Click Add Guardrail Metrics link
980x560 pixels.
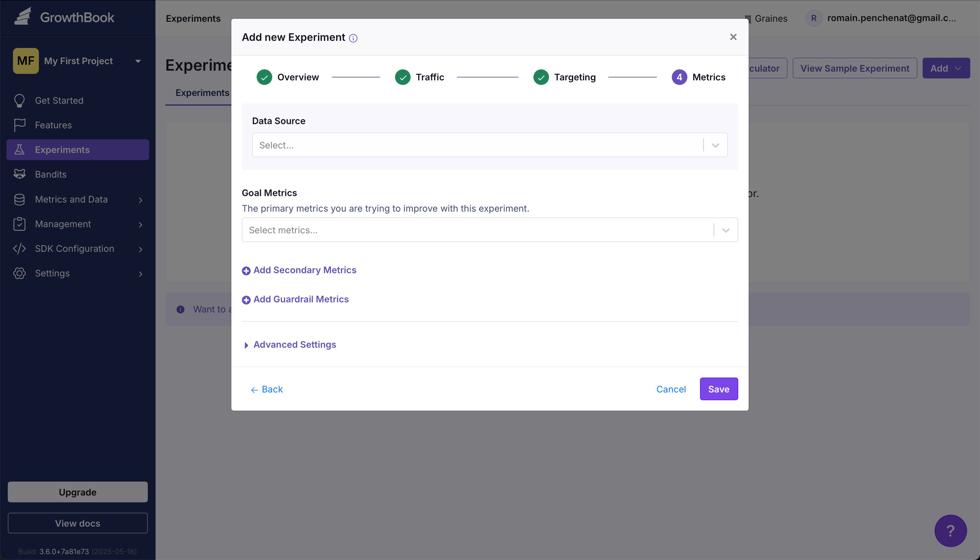point(301,299)
